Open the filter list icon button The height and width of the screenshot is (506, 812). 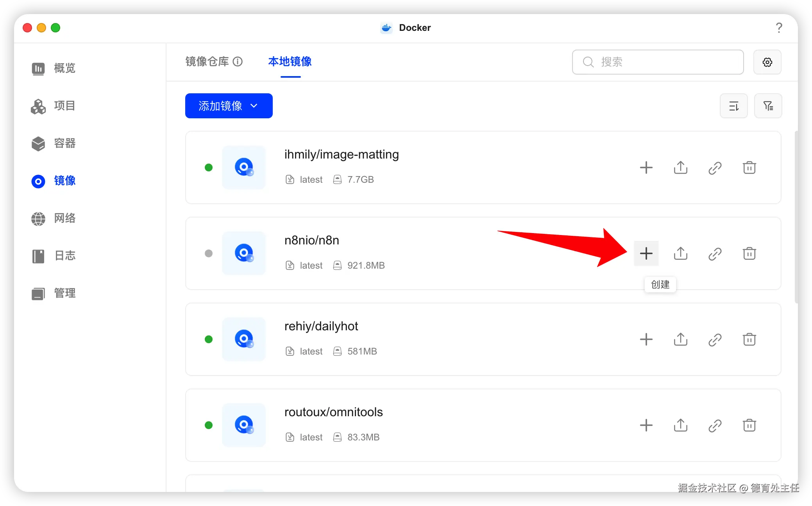click(768, 106)
